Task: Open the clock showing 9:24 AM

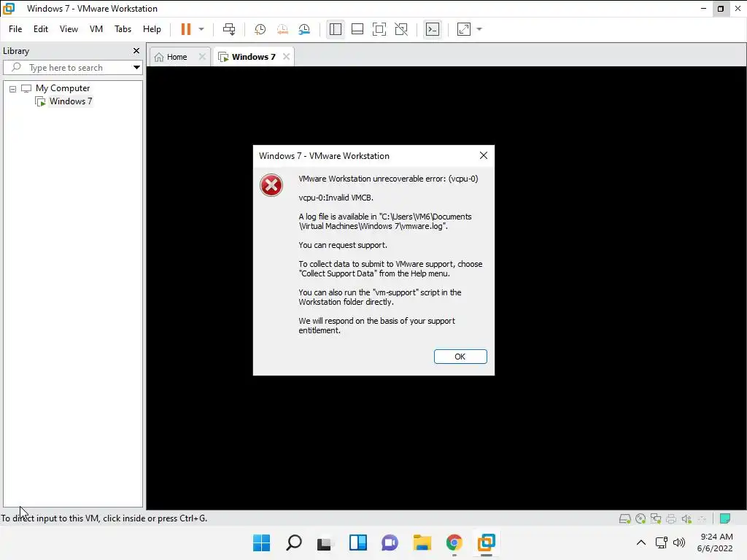Action: pyautogui.click(x=715, y=542)
